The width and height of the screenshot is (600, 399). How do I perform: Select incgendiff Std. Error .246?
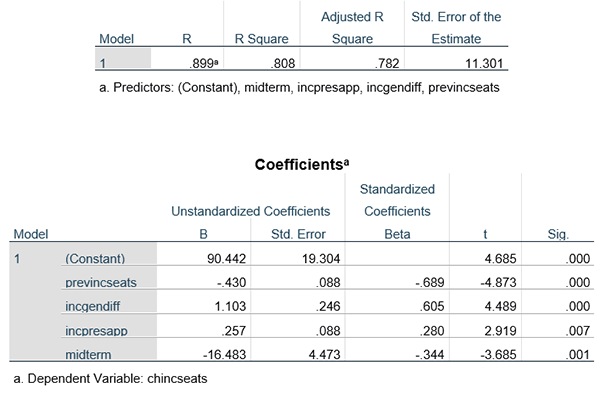(328, 306)
